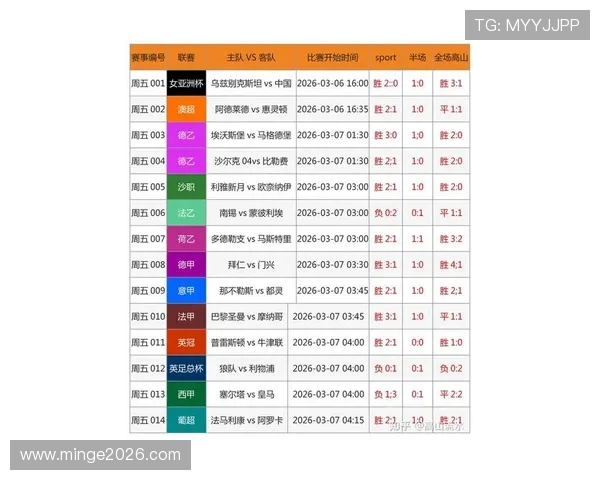Click the green 沙职 league cell
Image resolution: width=600 pixels, height=480 pixels.
[186, 187]
